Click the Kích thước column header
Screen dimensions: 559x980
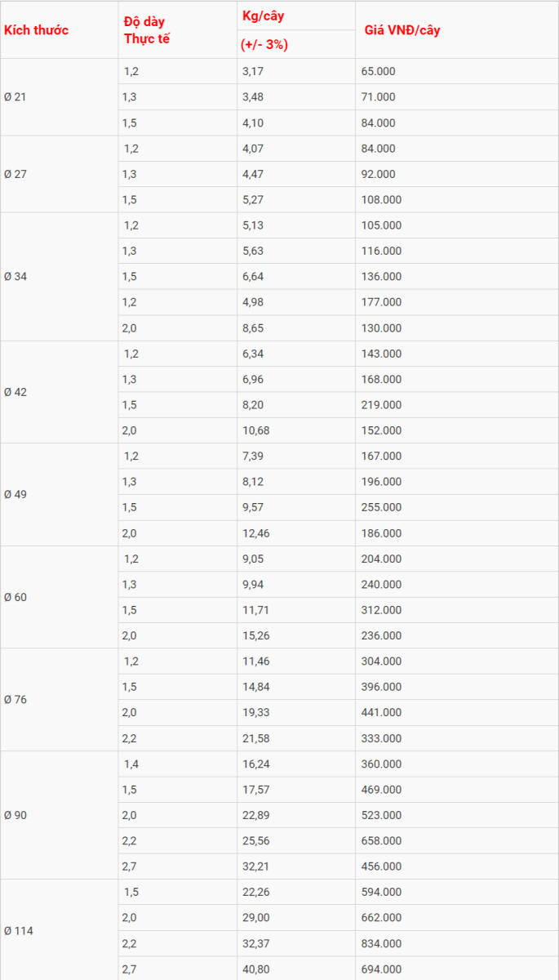coord(59,30)
